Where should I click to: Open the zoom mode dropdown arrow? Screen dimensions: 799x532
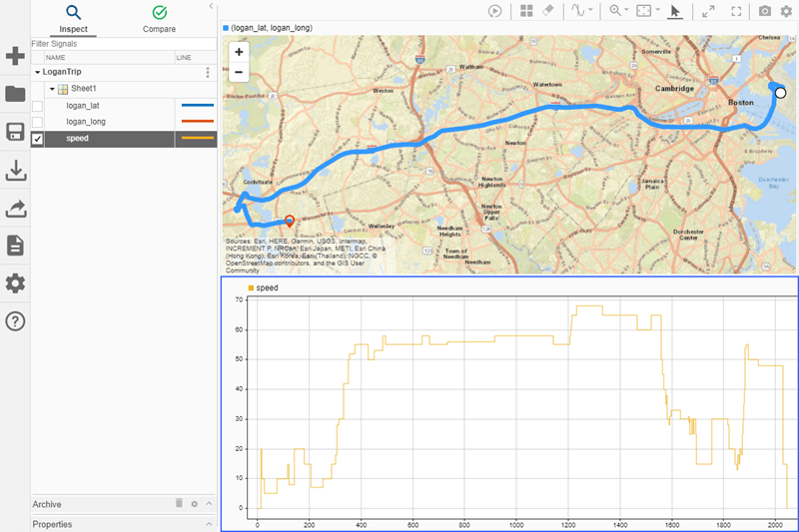(x=626, y=11)
